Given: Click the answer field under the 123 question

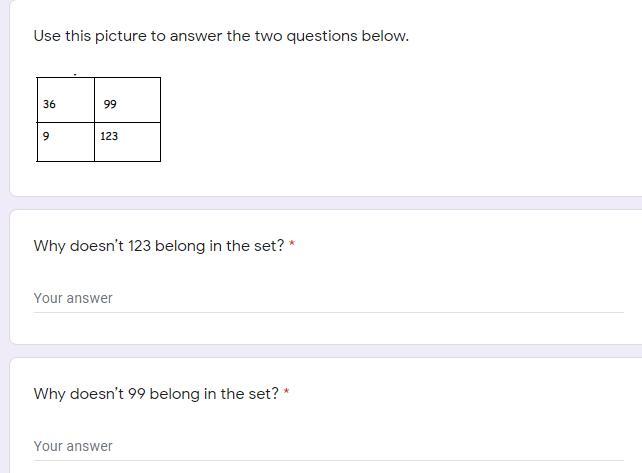Looking at the screenshot, I should point(328,298).
